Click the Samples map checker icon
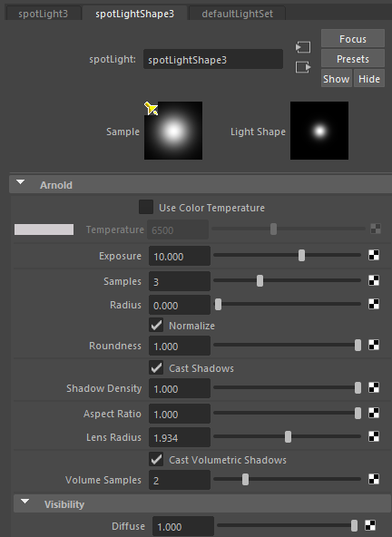This screenshot has width=392, height=537. (374, 280)
